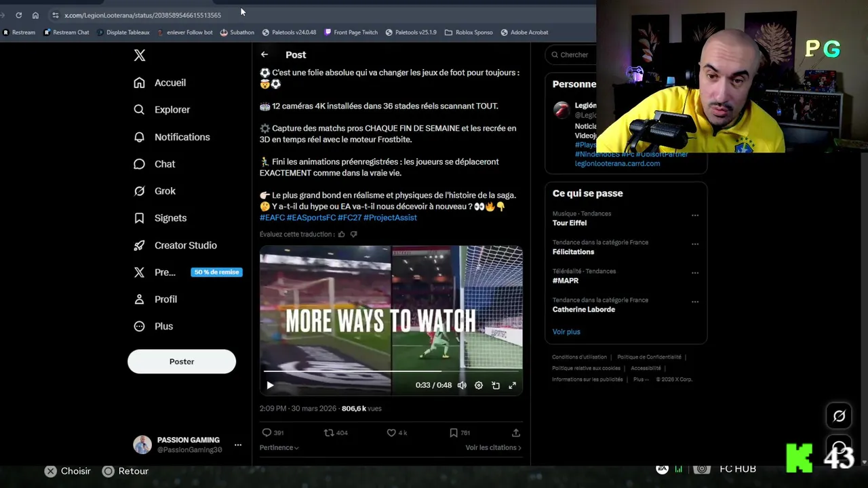The width and height of the screenshot is (868, 488).
Task: Rate translation thumbs up
Action: pyautogui.click(x=342, y=235)
